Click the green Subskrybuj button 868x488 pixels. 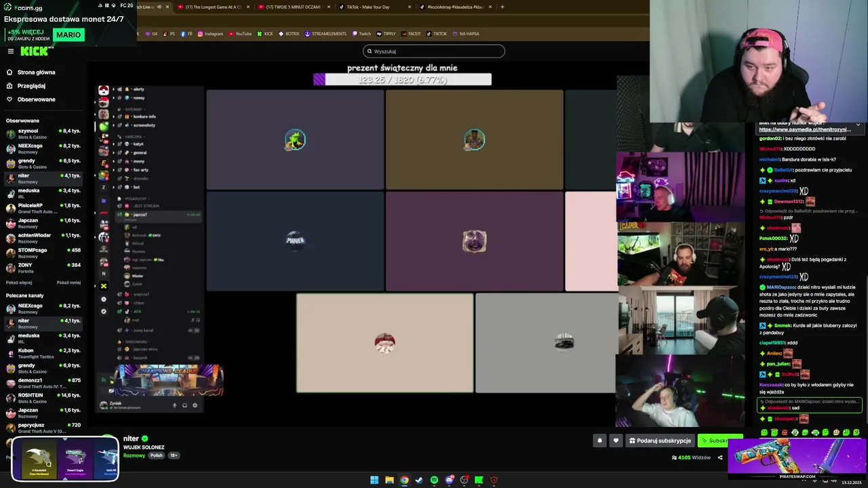pos(713,441)
